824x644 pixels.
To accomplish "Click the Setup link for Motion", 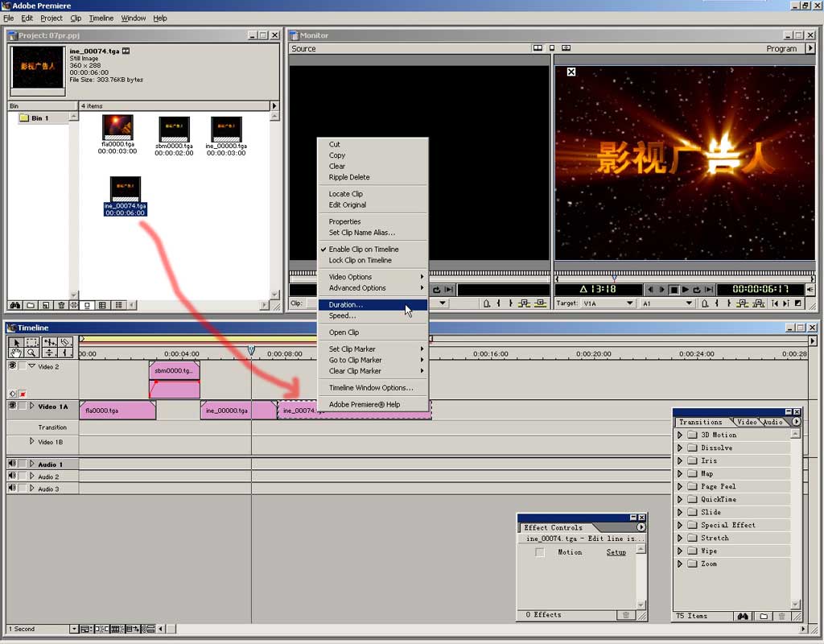I will pos(616,552).
